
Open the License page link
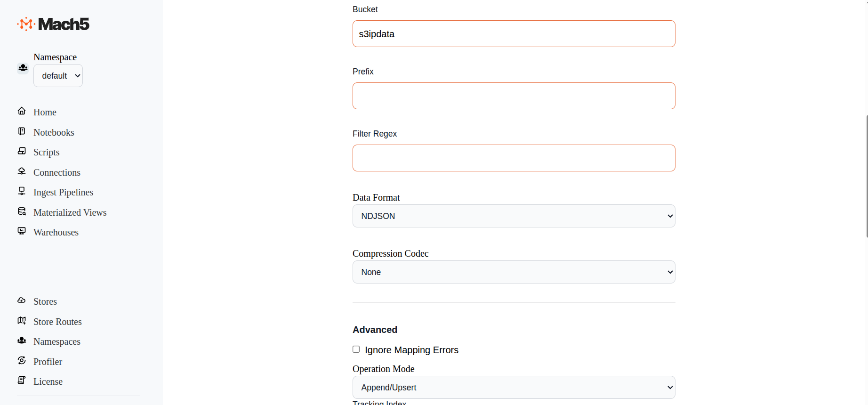tap(48, 381)
